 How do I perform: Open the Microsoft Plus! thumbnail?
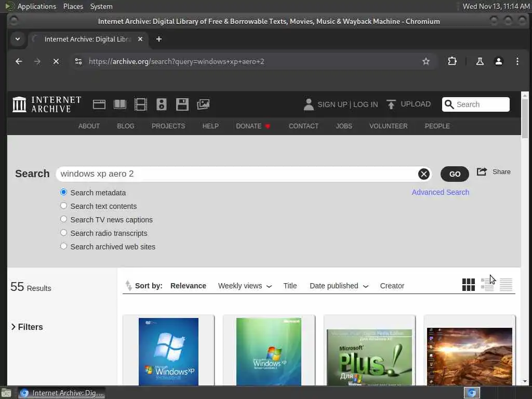tap(369, 357)
